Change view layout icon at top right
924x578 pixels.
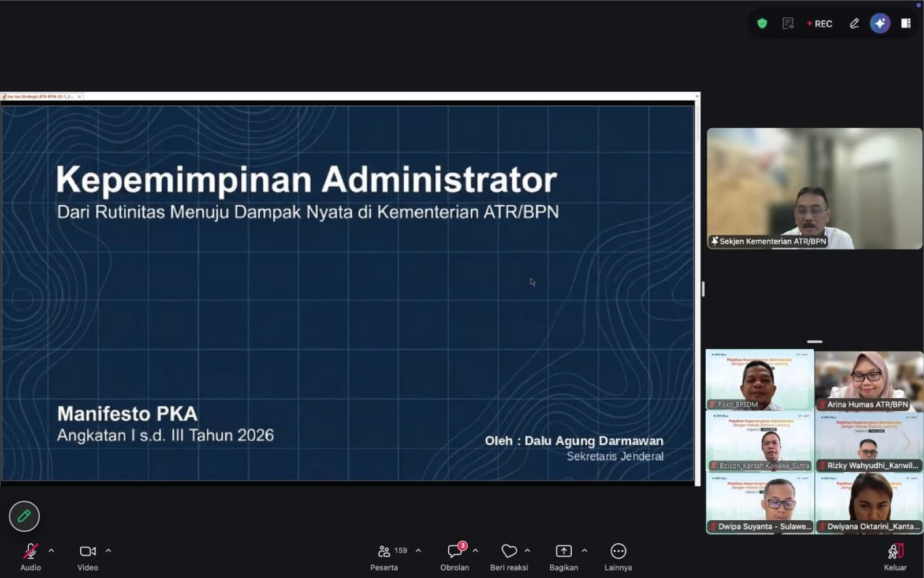click(x=906, y=24)
